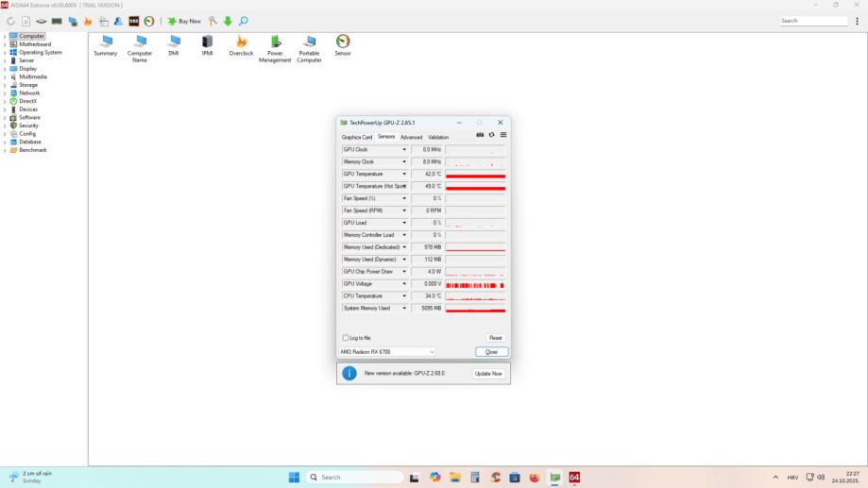This screenshot has height=488, width=868.
Task: Open the Windows Start menu
Action: tap(294, 477)
